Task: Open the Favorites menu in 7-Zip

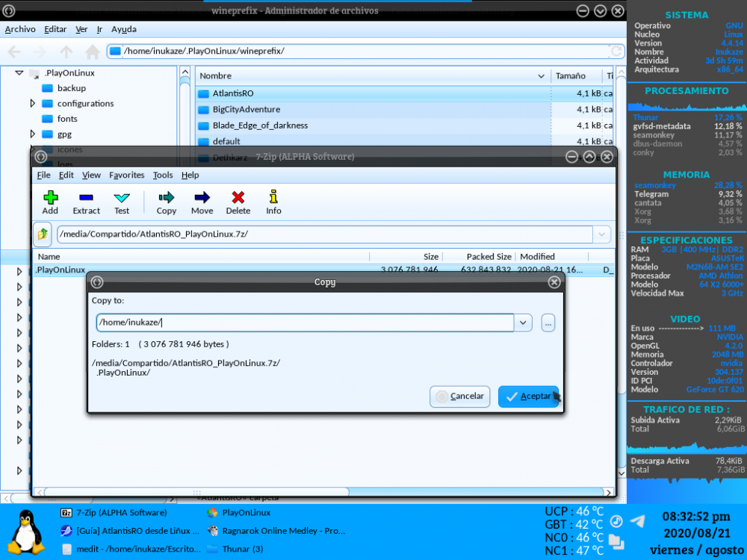Action: 126,175
